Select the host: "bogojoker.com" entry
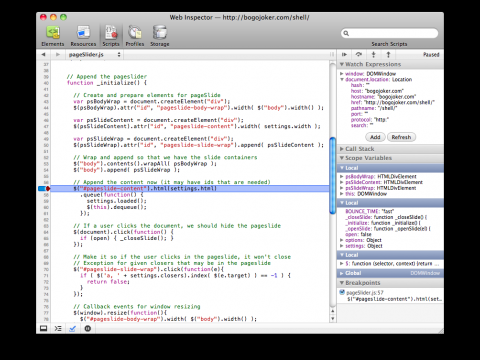This screenshot has width=480, height=360. (x=377, y=91)
